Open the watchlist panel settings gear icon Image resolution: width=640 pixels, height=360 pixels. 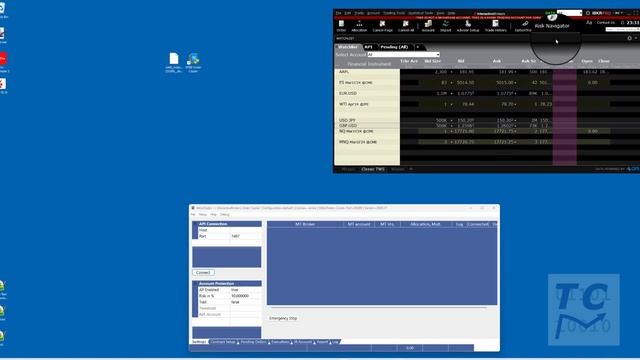[x=629, y=38]
